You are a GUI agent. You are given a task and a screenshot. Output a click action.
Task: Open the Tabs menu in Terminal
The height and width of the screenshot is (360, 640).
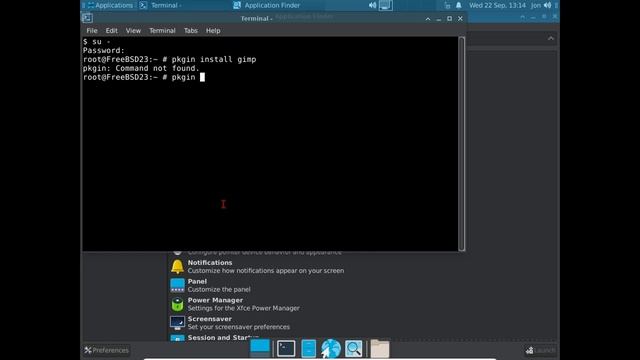(191, 31)
